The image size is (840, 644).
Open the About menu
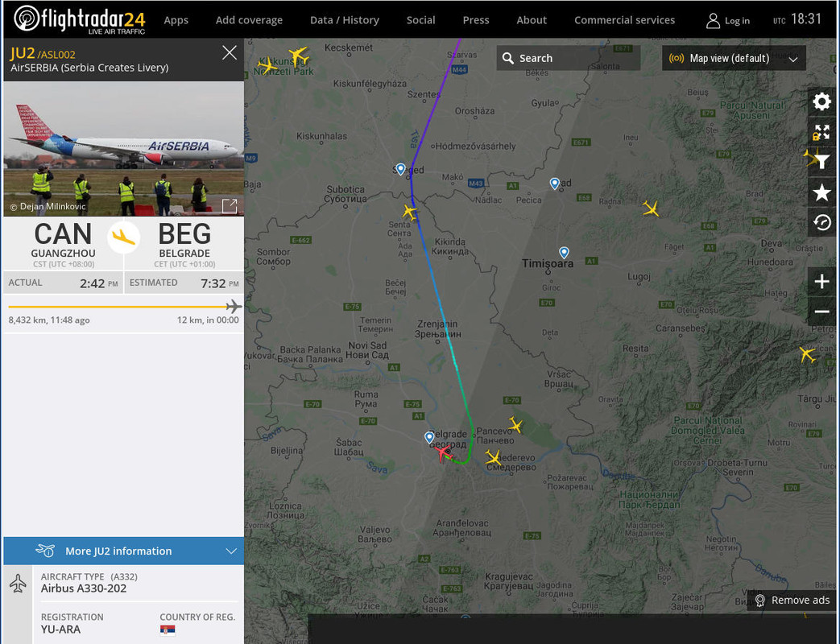coord(532,20)
